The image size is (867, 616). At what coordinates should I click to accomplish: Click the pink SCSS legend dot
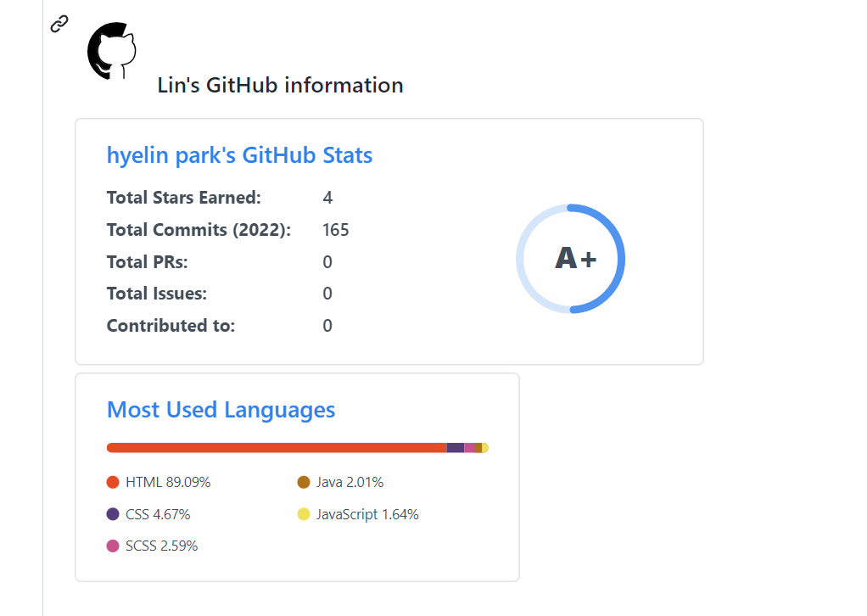[x=113, y=546]
